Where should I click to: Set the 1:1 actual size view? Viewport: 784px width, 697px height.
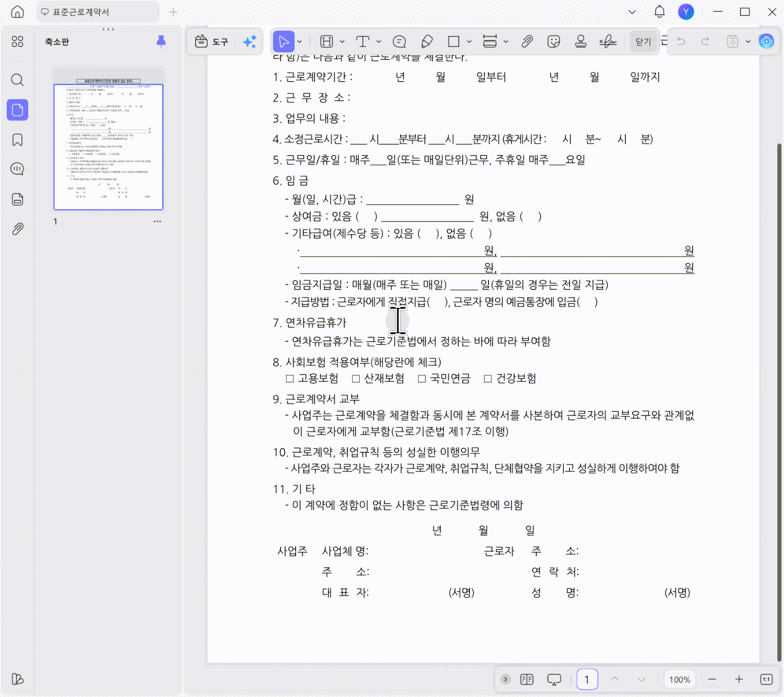click(x=767, y=680)
